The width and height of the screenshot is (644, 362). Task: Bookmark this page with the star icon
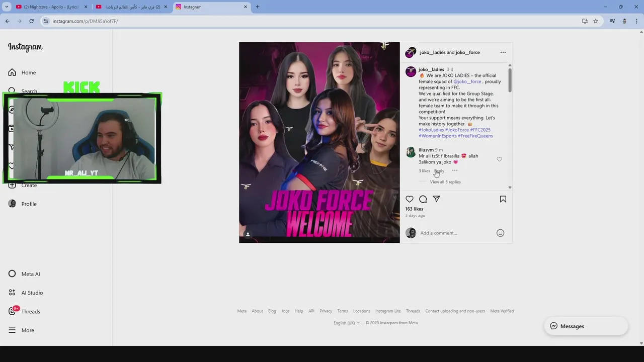pyautogui.click(x=596, y=21)
